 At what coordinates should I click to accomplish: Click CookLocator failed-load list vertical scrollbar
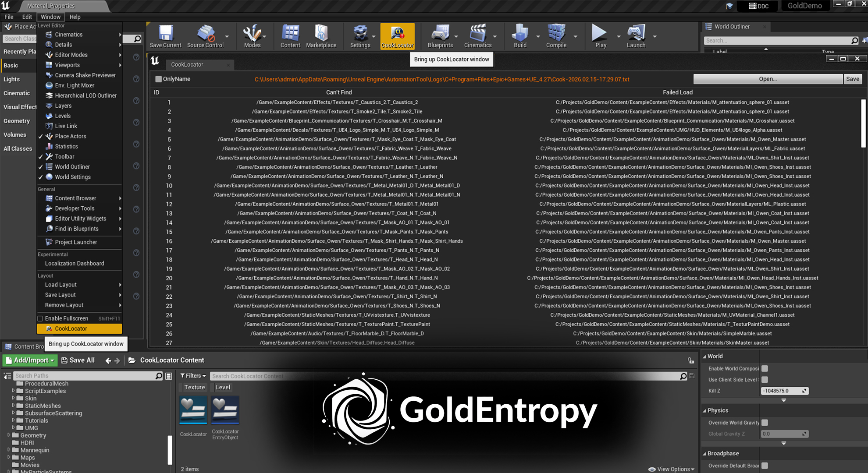pyautogui.click(x=863, y=123)
